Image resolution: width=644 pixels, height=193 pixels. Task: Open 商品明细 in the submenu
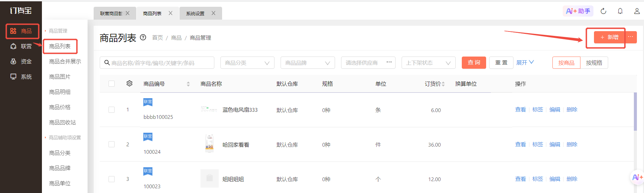(x=60, y=92)
